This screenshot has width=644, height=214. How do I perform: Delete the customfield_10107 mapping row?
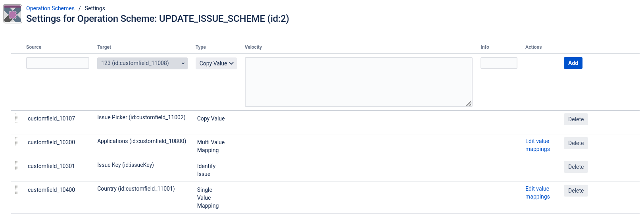coord(576,119)
